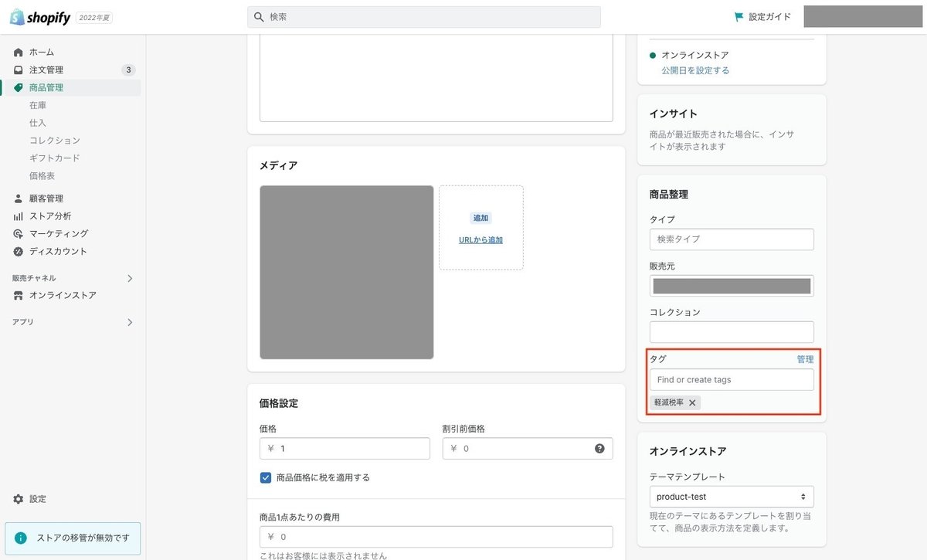Image resolution: width=927 pixels, height=560 pixels.
Task: Click the 追加 media button
Action: [480, 219]
